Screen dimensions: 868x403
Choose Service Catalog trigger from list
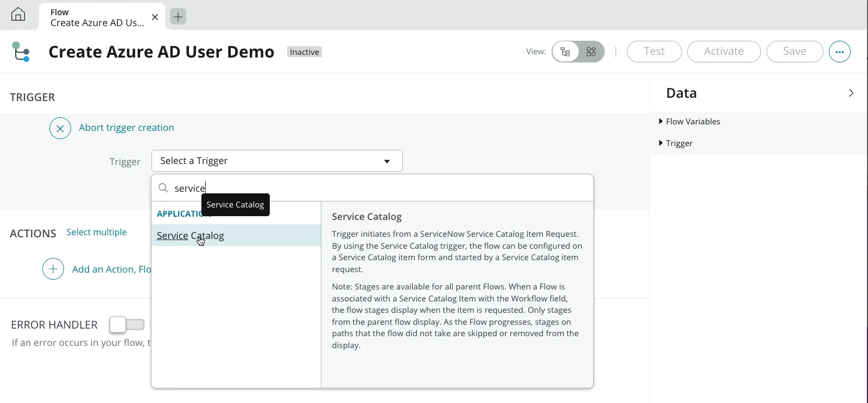coord(191,236)
